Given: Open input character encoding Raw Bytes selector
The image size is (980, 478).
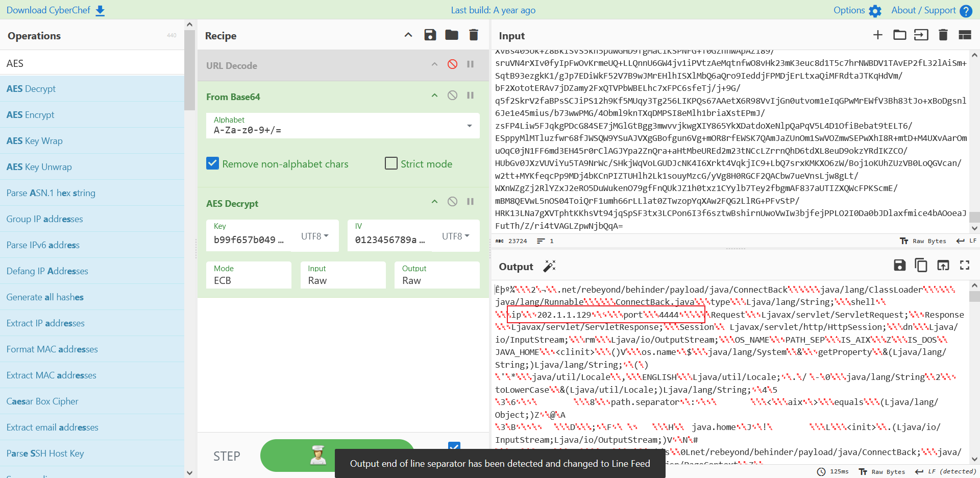Looking at the screenshot, I should coord(923,241).
